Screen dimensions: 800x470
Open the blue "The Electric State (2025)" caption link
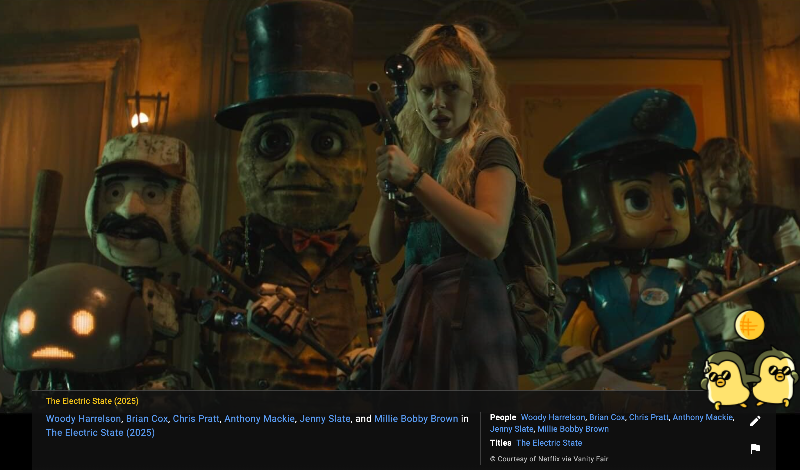point(100,433)
